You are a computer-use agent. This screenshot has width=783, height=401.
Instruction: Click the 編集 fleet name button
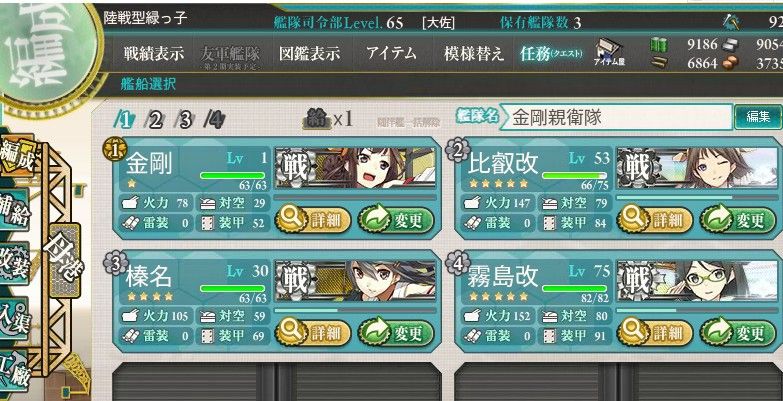758,117
